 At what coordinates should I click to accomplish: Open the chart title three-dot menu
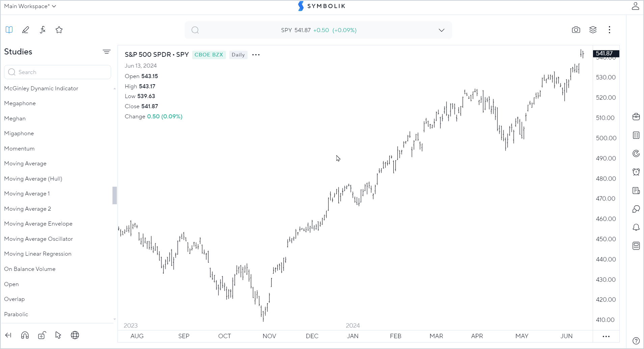256,55
